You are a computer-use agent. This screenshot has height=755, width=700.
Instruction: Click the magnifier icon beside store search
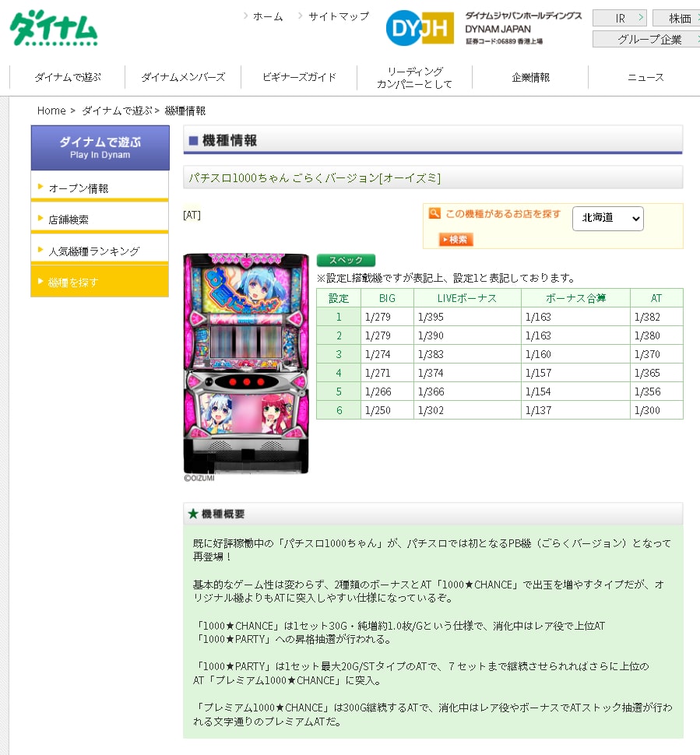(434, 213)
